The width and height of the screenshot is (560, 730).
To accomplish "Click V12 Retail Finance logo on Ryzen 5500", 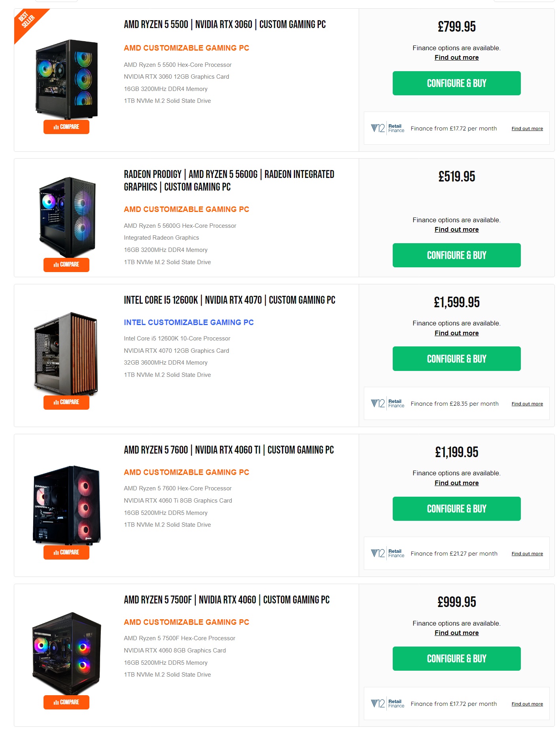I will (x=388, y=128).
